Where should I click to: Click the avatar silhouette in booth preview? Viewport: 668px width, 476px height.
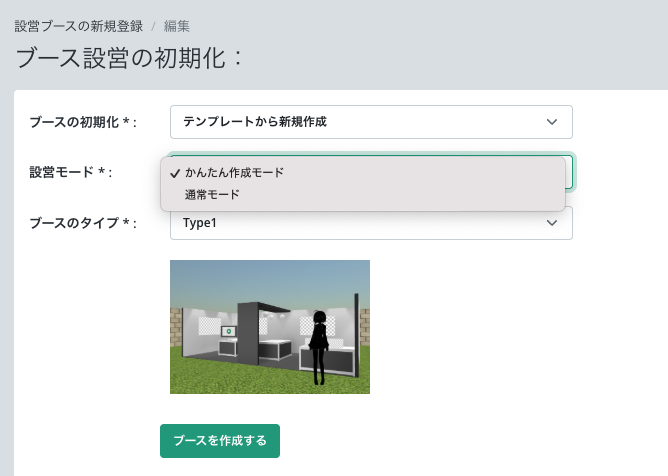pyautogui.click(x=318, y=347)
